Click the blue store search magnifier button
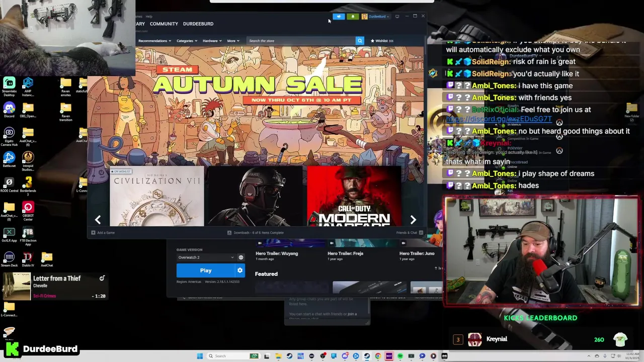 tap(360, 41)
